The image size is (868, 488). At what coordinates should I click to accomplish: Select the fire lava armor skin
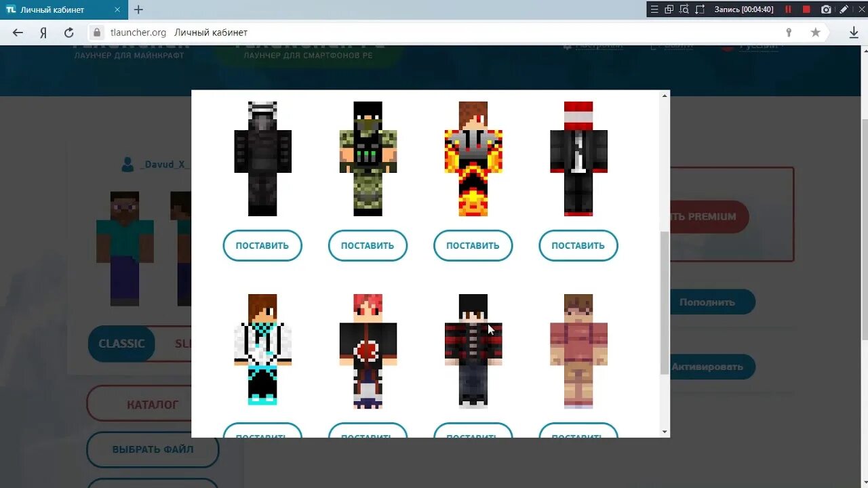click(473, 159)
